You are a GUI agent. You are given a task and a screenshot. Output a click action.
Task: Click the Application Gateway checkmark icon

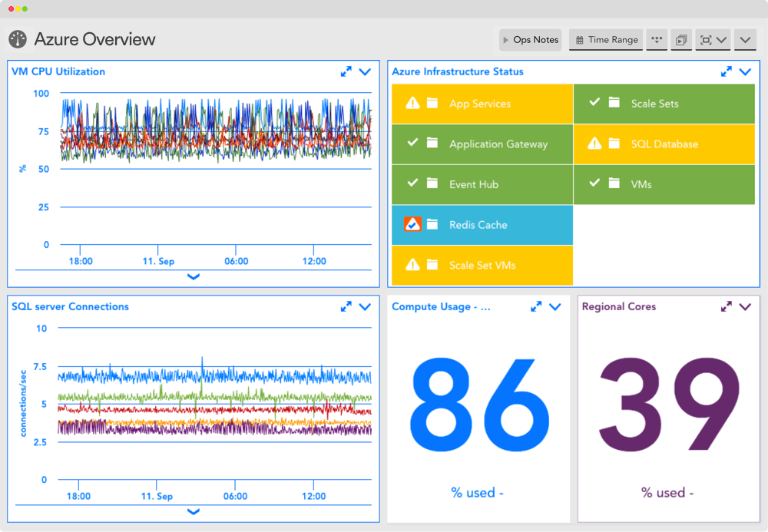coord(413,143)
